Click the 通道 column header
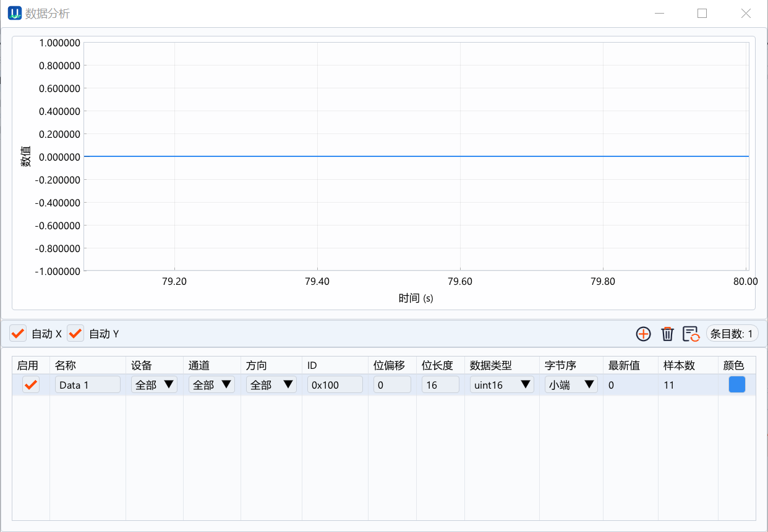 click(x=212, y=365)
